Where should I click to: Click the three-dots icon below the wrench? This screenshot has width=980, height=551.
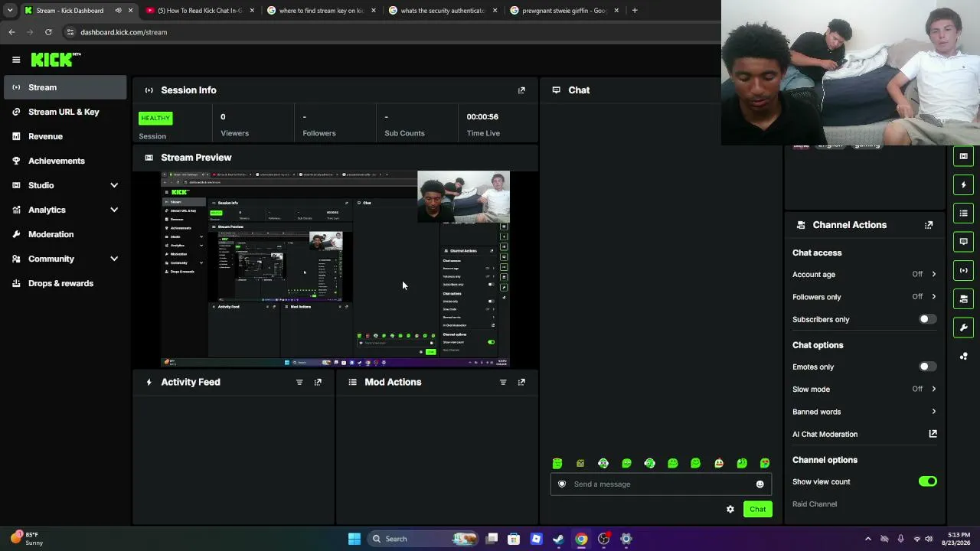[x=963, y=357]
